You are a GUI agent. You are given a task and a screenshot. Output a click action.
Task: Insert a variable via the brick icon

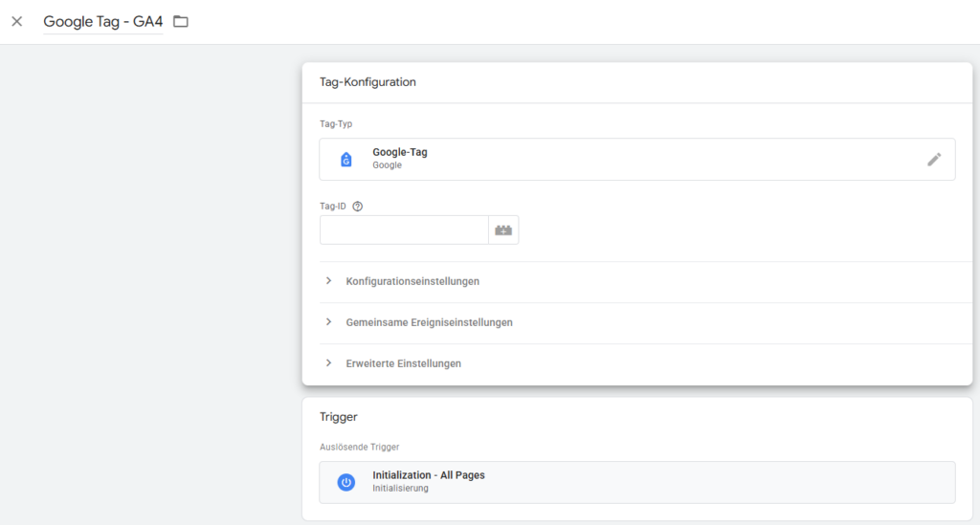pos(503,230)
